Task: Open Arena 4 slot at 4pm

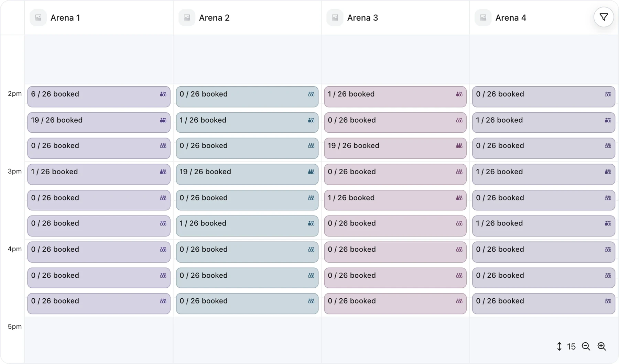Action: click(x=544, y=252)
